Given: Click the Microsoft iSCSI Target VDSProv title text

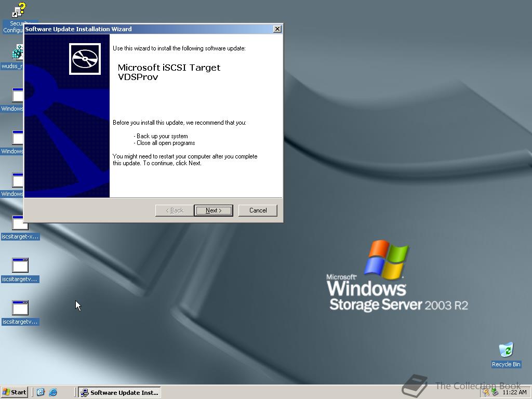Looking at the screenshot, I should pyautogui.click(x=169, y=72).
